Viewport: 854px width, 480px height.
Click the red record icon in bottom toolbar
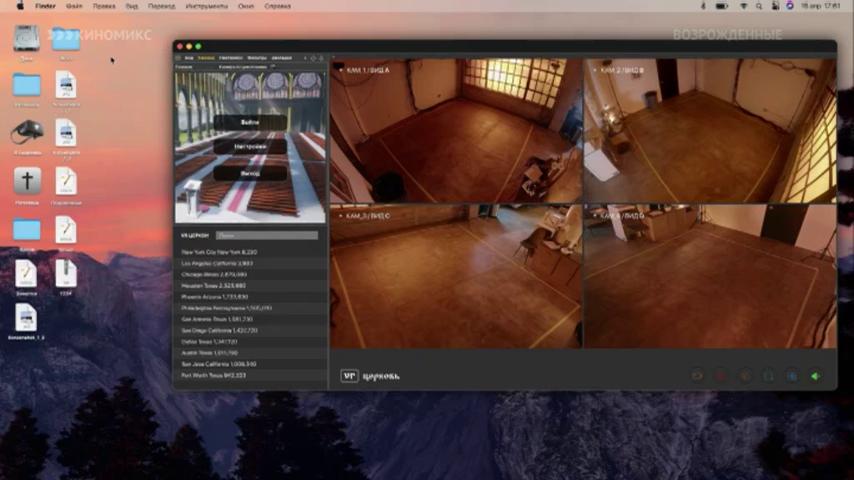coord(720,376)
